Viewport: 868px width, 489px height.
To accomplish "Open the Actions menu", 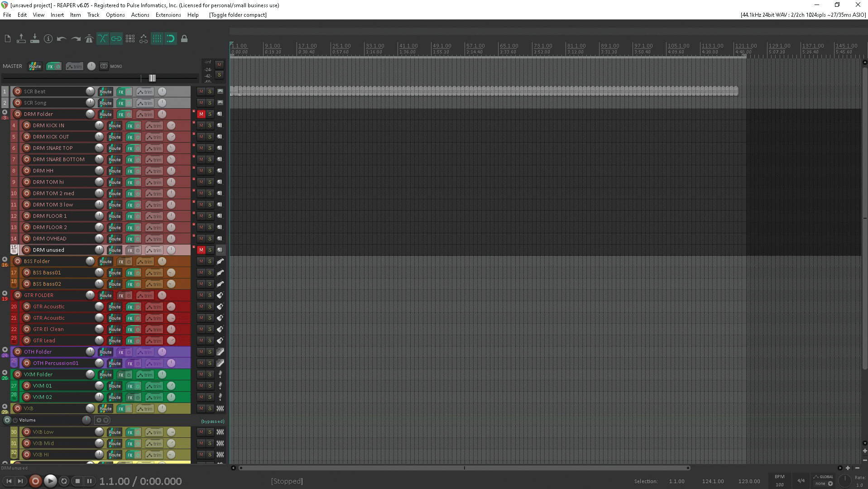I will [x=139, y=14].
